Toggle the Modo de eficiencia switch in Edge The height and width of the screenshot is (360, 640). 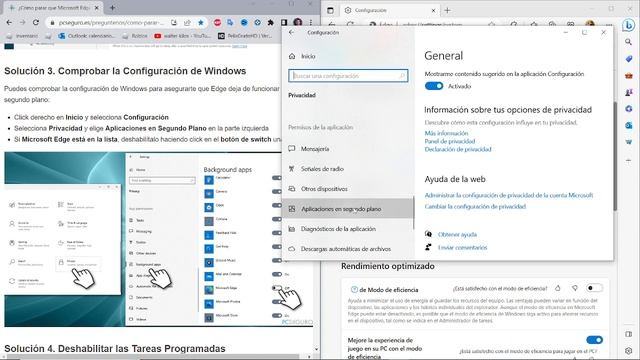(x=594, y=288)
